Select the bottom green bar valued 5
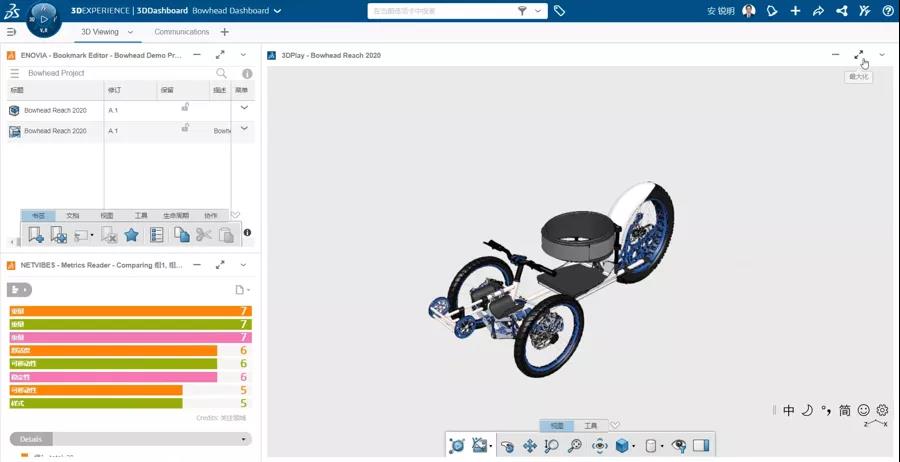The image size is (900, 462). (x=96, y=403)
